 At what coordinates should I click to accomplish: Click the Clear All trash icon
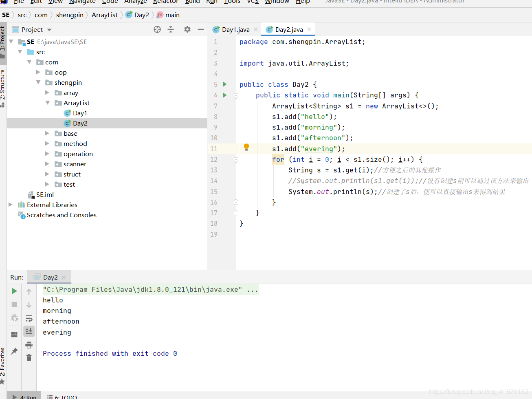point(29,358)
